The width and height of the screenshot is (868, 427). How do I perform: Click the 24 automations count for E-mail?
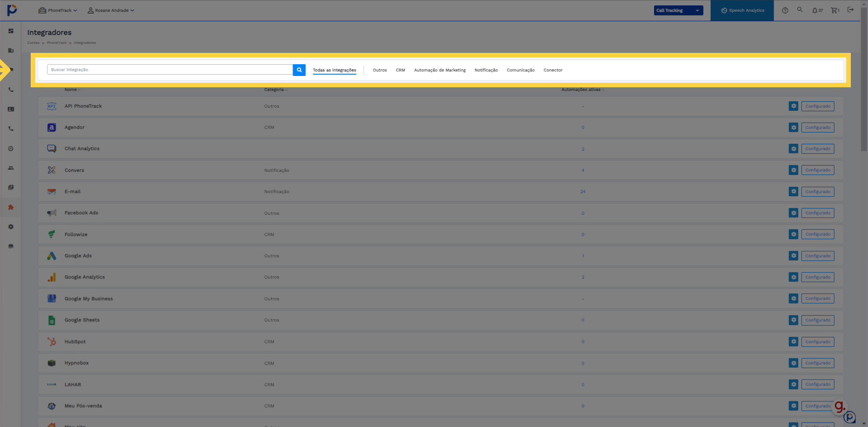click(x=583, y=192)
